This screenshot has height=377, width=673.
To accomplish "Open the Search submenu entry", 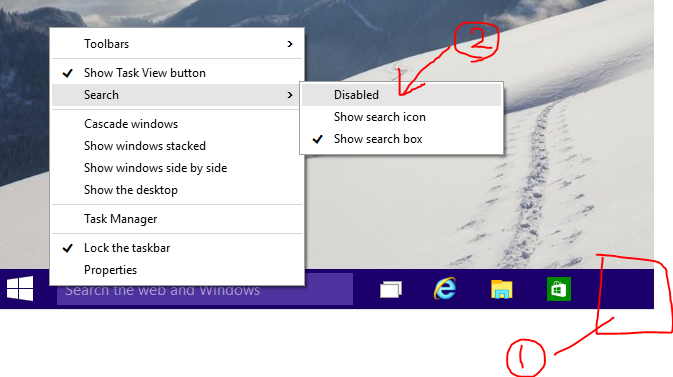I will [175, 95].
